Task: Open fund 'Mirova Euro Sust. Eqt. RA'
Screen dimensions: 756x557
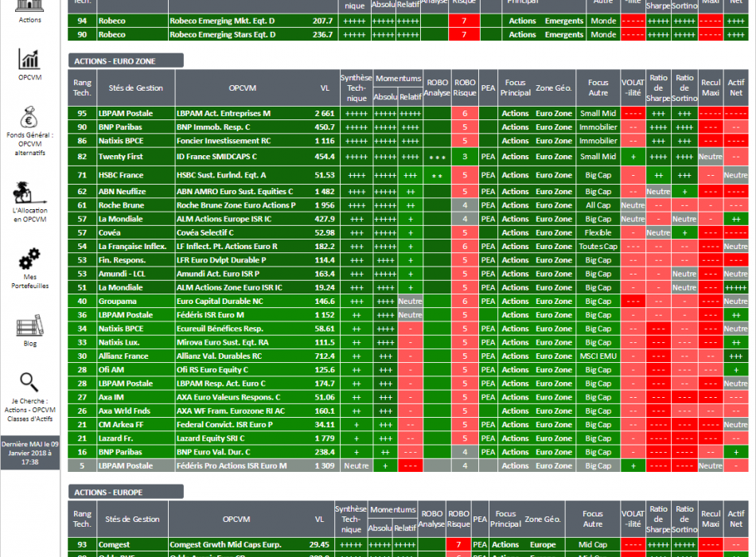Action: click(x=222, y=342)
